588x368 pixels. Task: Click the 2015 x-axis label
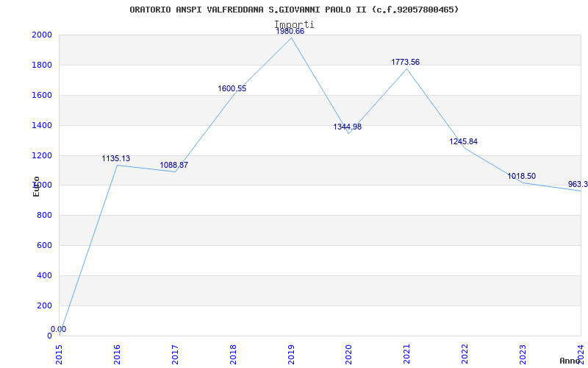tap(60, 355)
